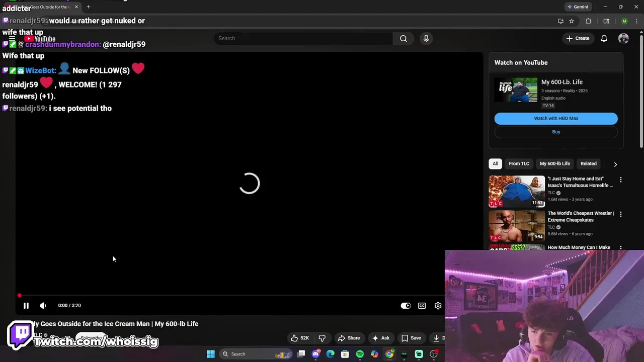Click the 'My 600-Lb. Life' show title
This screenshot has height=362, width=644.
coord(561,82)
